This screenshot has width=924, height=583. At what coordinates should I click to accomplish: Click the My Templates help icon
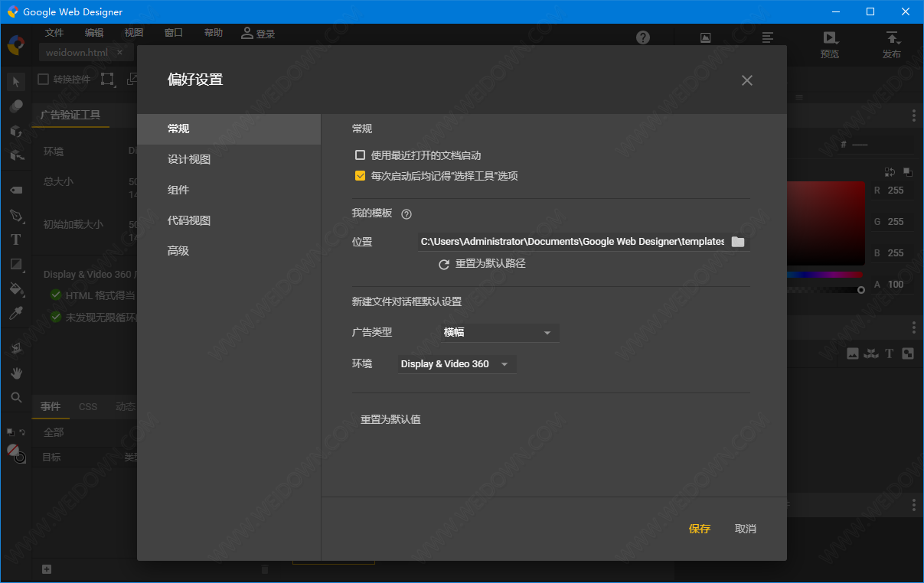pos(406,214)
